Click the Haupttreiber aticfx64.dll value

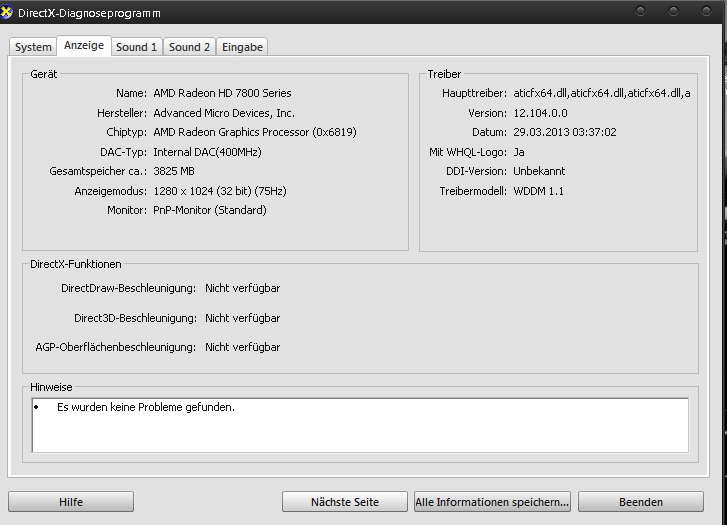(602, 93)
